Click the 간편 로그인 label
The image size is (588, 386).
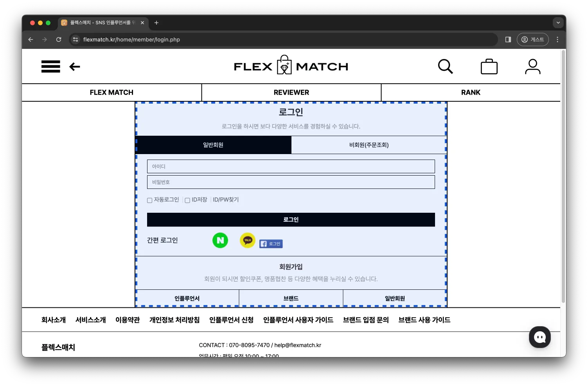[162, 240]
